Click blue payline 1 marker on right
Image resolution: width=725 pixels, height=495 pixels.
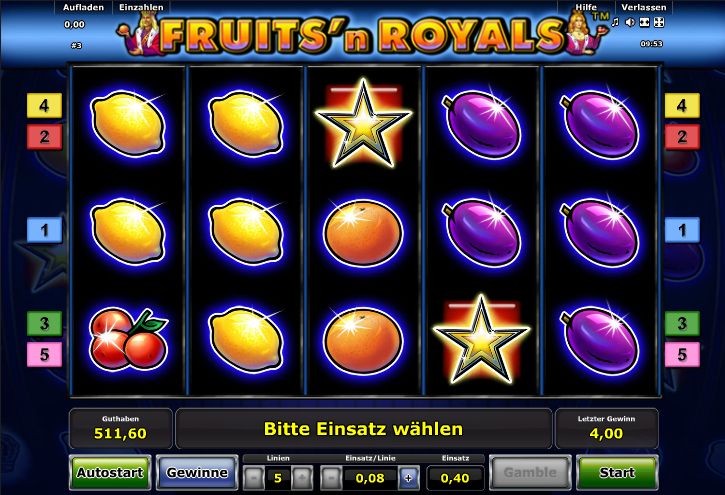coord(682,230)
